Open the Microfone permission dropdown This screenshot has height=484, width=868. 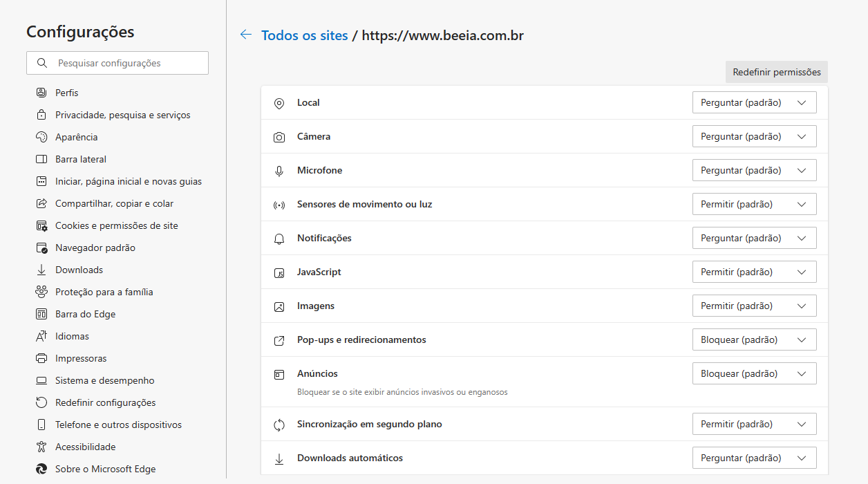[755, 170]
